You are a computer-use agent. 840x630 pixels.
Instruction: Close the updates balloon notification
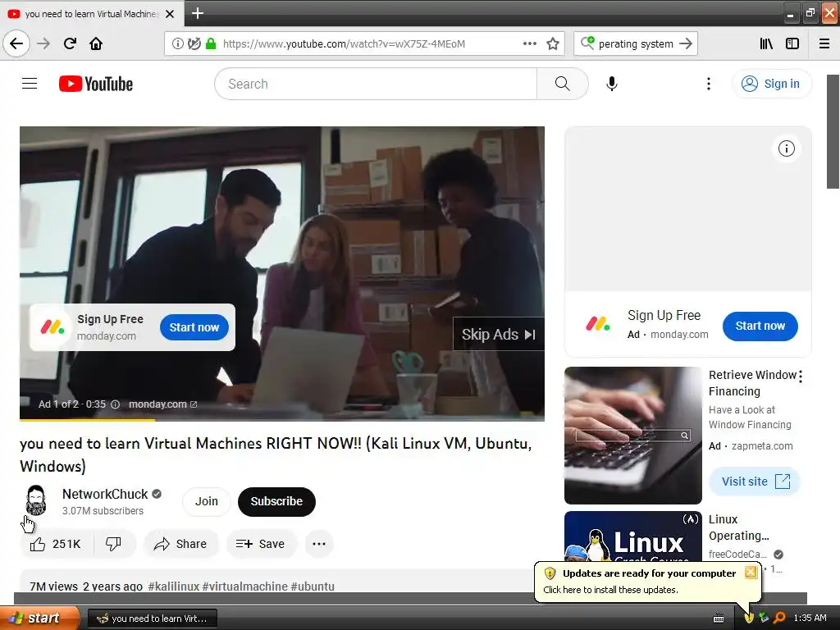coord(751,572)
